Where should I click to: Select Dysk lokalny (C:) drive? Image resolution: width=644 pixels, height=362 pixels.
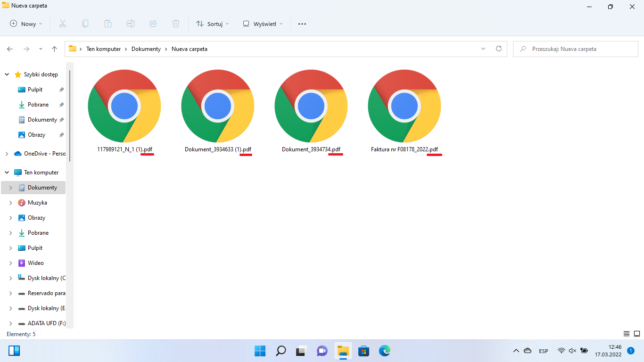(41, 278)
